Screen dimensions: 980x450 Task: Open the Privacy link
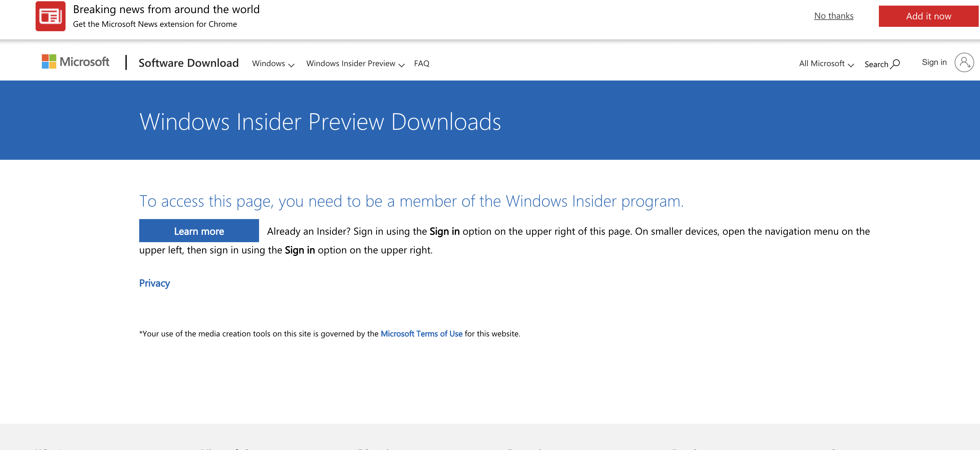tap(154, 283)
